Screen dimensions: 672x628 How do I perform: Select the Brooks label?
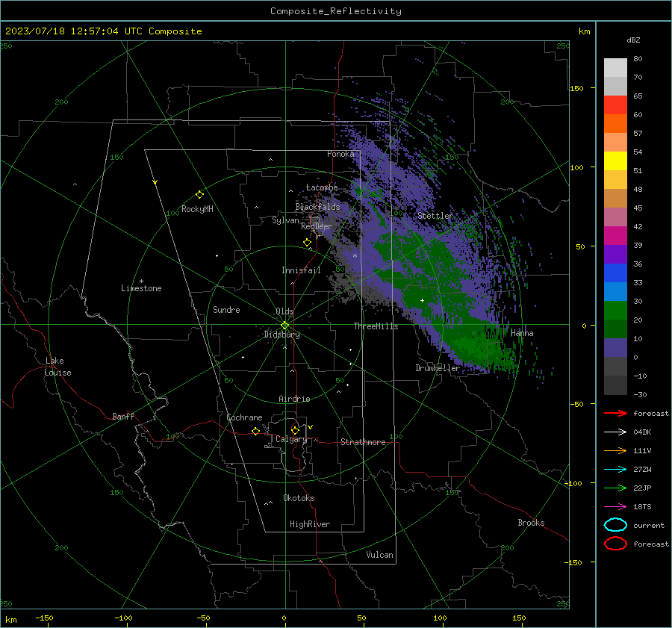click(531, 523)
